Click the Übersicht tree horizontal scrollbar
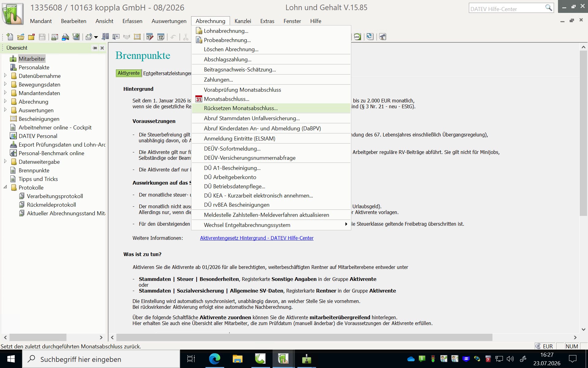This screenshot has width=588, height=368. 38,337
